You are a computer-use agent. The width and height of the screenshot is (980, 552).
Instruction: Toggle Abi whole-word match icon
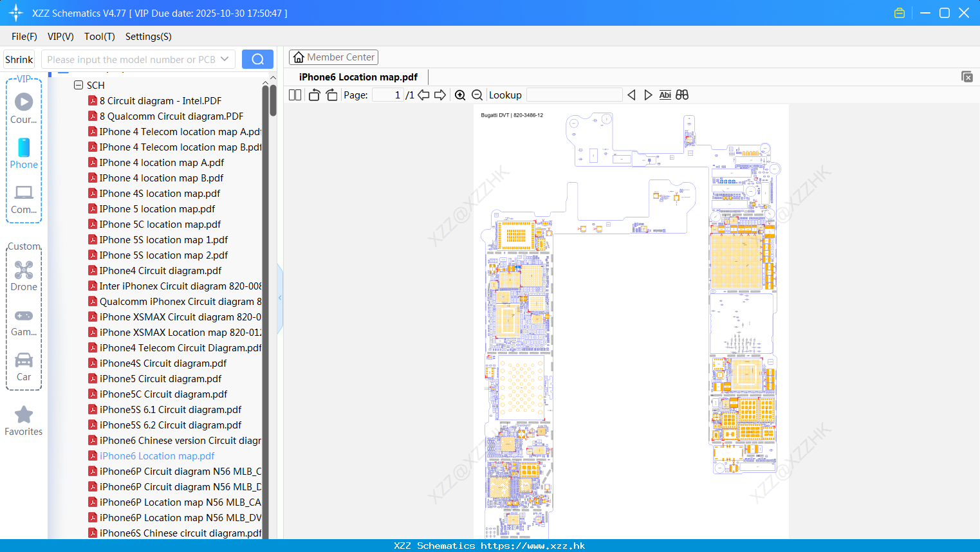coord(665,95)
